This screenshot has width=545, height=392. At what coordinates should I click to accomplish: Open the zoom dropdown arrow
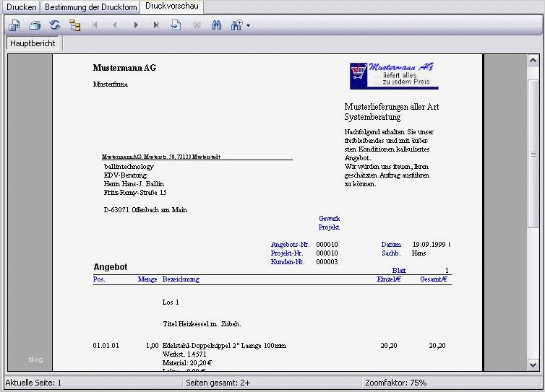tap(248, 26)
